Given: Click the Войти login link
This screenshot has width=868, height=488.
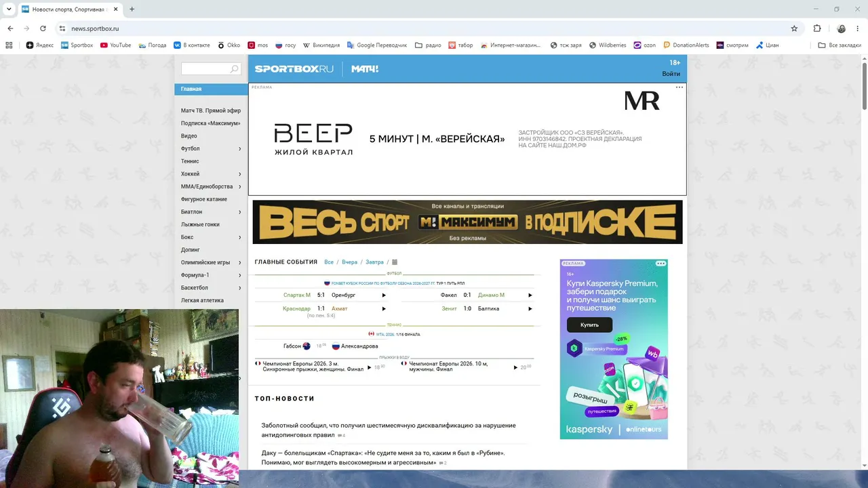Looking at the screenshot, I should (x=671, y=74).
